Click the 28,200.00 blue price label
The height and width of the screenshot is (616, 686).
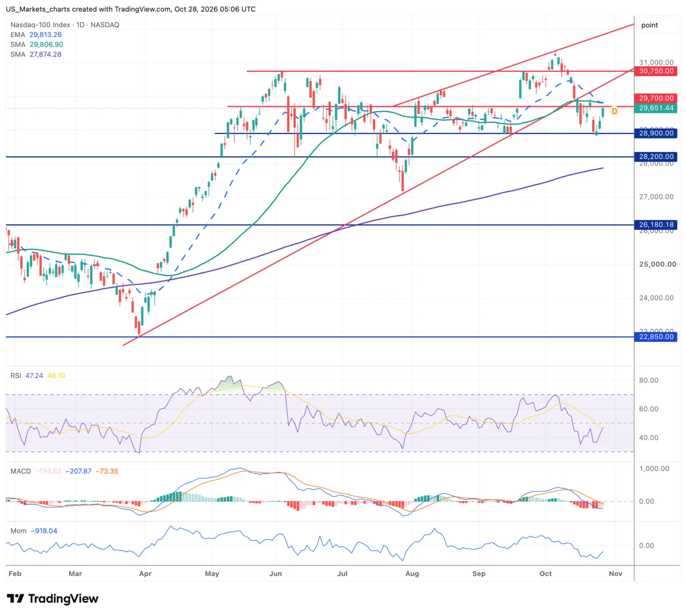click(x=656, y=156)
